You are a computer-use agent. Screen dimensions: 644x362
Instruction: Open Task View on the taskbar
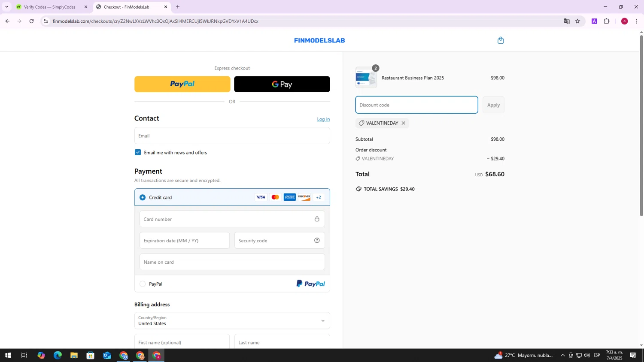[24, 356]
